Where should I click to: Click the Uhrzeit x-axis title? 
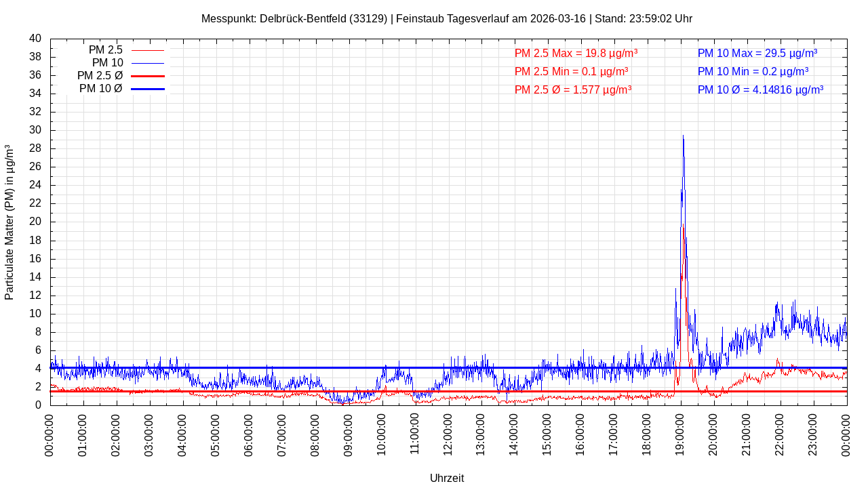447,478
